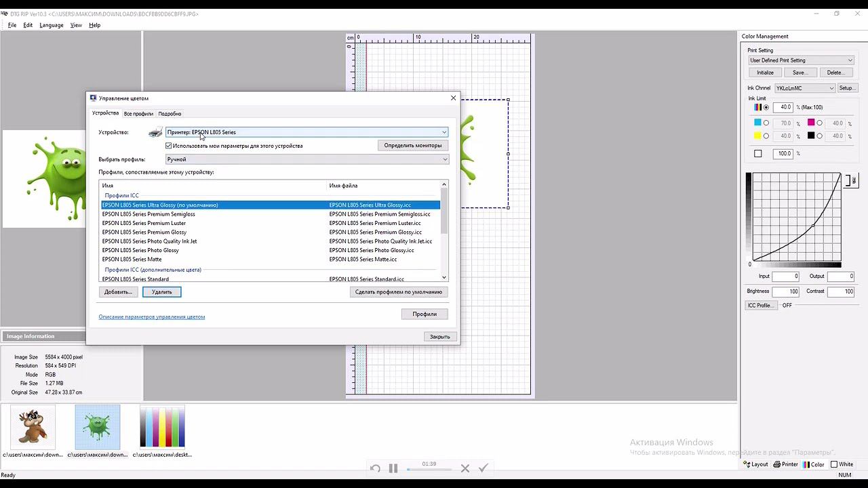Select the color bars test image thumbnail
Image resolution: width=868 pixels, height=488 pixels.
[162, 428]
